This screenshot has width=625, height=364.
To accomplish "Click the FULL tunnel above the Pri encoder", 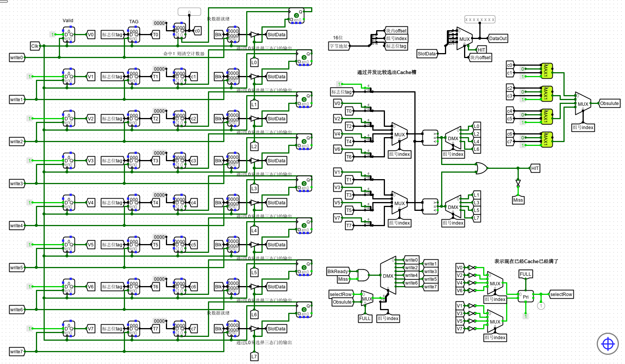I will tap(526, 274).
